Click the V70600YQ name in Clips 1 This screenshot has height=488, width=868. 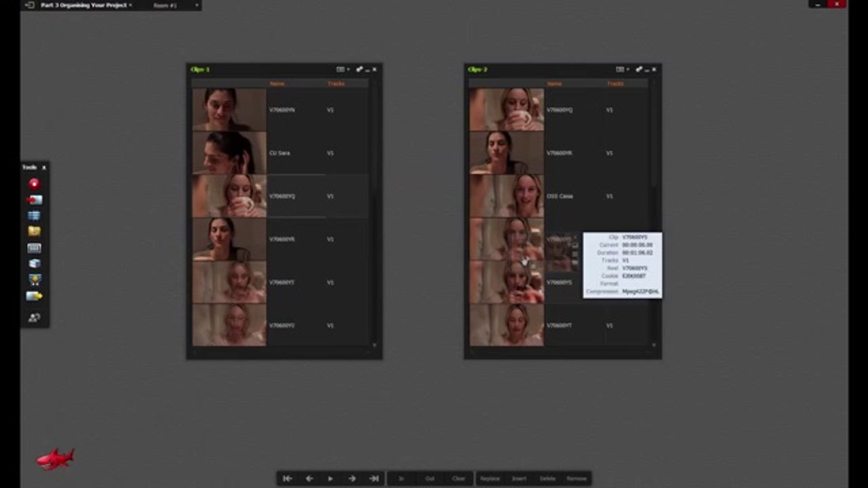point(282,197)
